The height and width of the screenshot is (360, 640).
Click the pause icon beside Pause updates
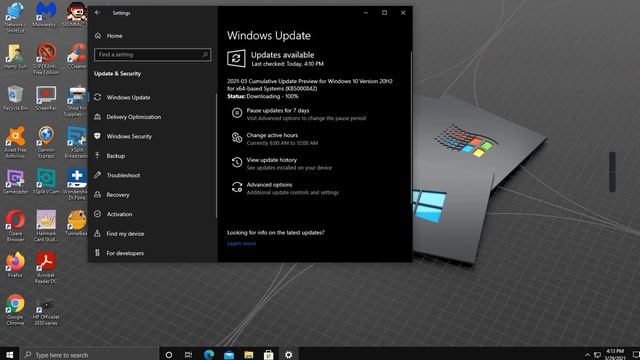tap(237, 113)
